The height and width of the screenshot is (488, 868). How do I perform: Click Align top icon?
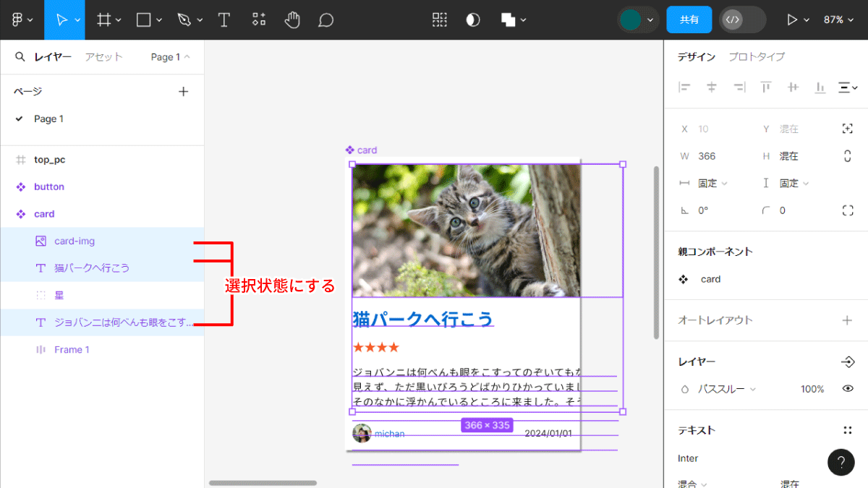pyautogui.click(x=766, y=87)
